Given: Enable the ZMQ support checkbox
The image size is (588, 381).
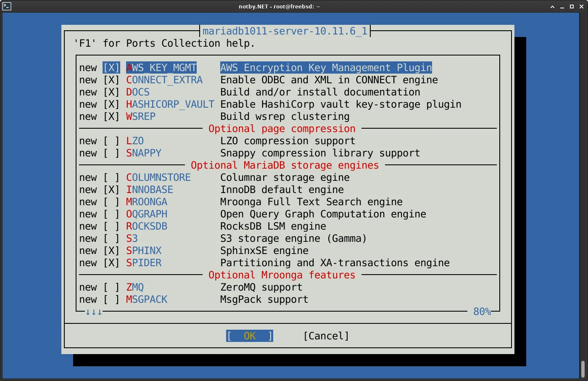Looking at the screenshot, I should click(x=111, y=287).
